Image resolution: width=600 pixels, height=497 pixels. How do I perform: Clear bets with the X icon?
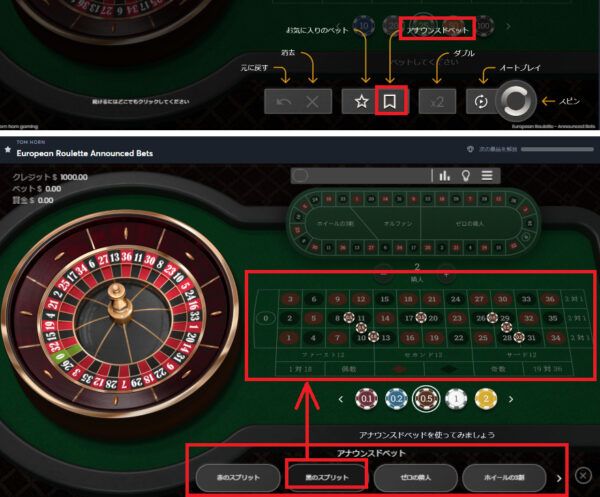tap(313, 102)
